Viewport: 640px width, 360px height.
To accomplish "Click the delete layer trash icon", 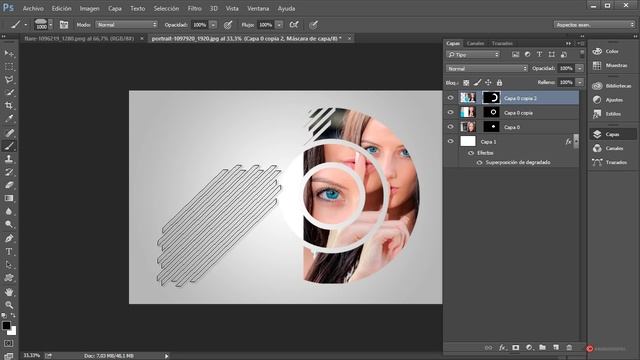I will 569,348.
